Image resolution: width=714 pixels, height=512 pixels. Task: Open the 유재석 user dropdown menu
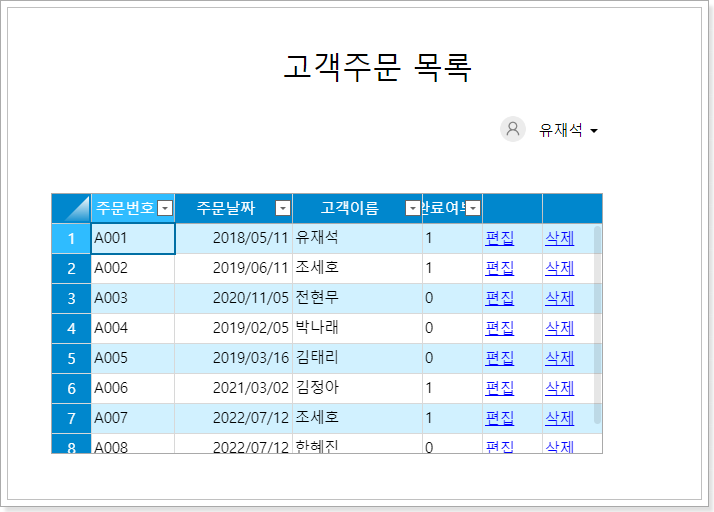(x=568, y=130)
